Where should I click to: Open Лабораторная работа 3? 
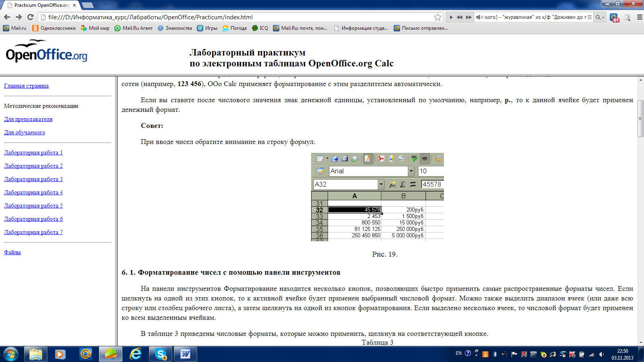point(33,179)
